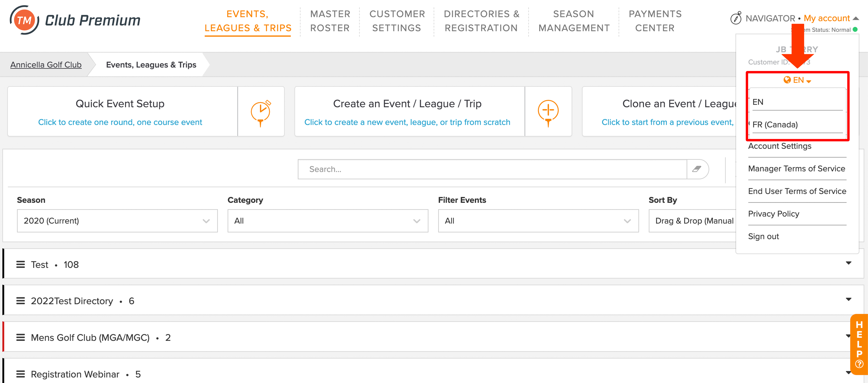Clear search with the eraser icon

tap(697, 169)
